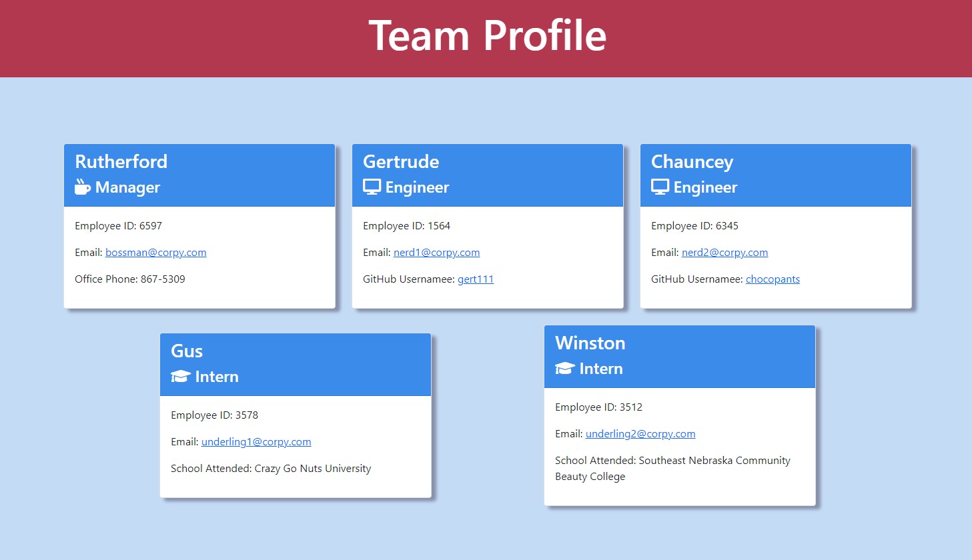Click the graduation cap icon on Gus's card

coord(180,376)
